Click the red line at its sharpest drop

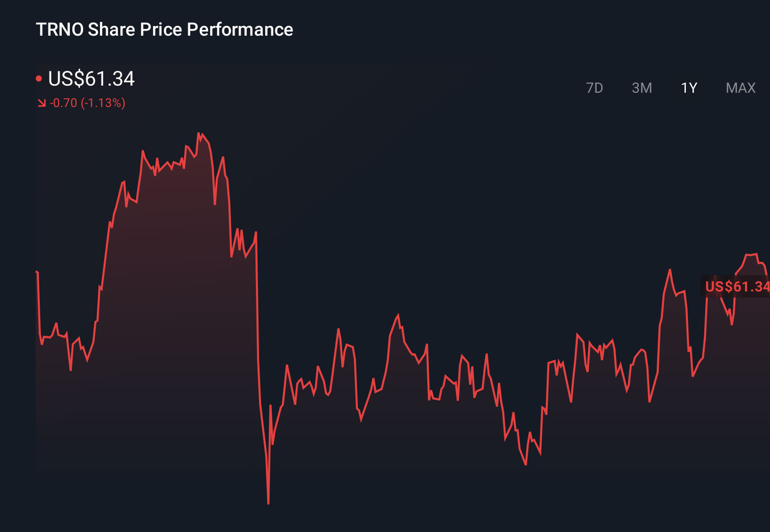click(260, 357)
